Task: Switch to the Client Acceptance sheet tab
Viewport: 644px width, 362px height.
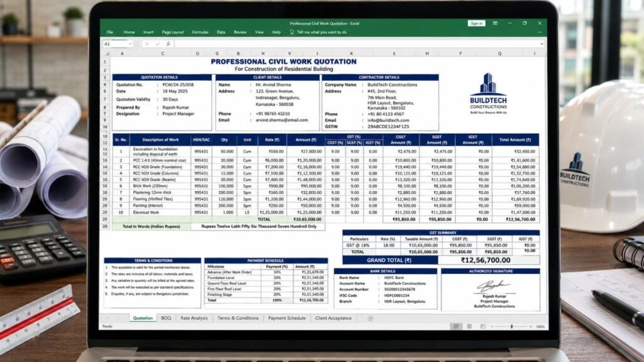Action: (333, 318)
